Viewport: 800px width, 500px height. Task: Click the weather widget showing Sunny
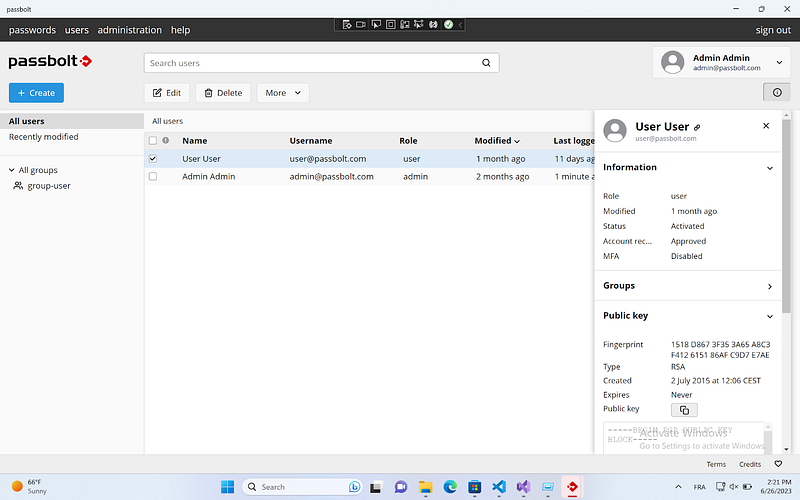(x=30, y=487)
